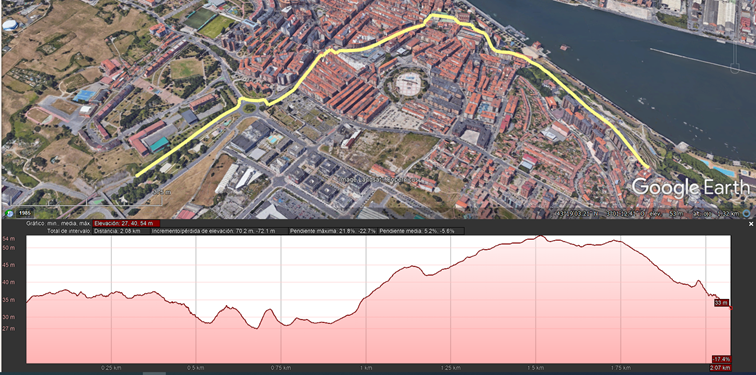Click the 1.75 km axis label
756x375 pixels.
620,368
